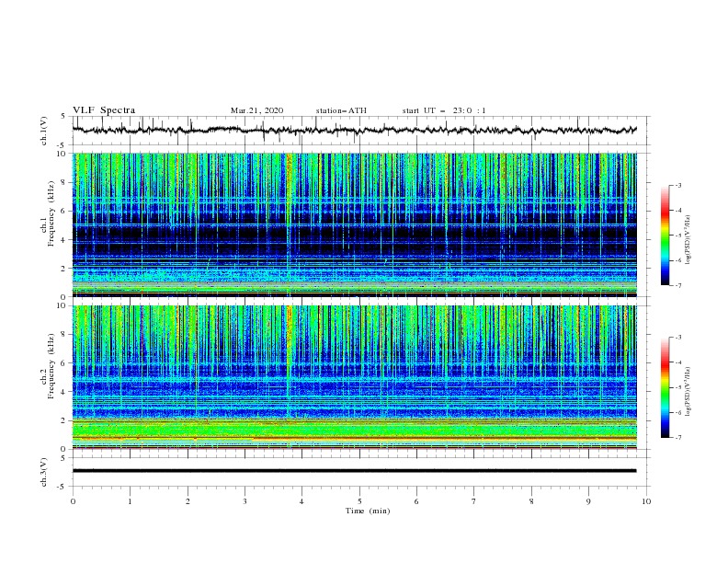Click the '1' tick on the time axis
This screenshot has height=563, width=728.
click(x=130, y=501)
